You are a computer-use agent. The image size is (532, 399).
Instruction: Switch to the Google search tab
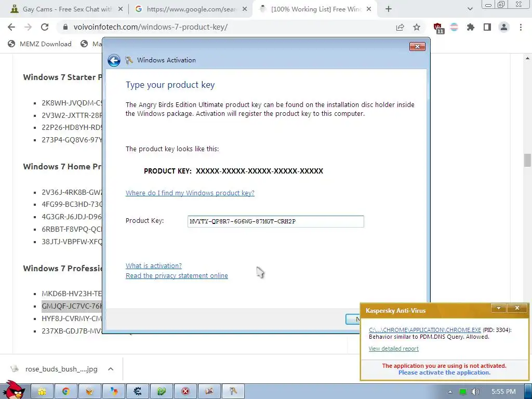click(191, 9)
